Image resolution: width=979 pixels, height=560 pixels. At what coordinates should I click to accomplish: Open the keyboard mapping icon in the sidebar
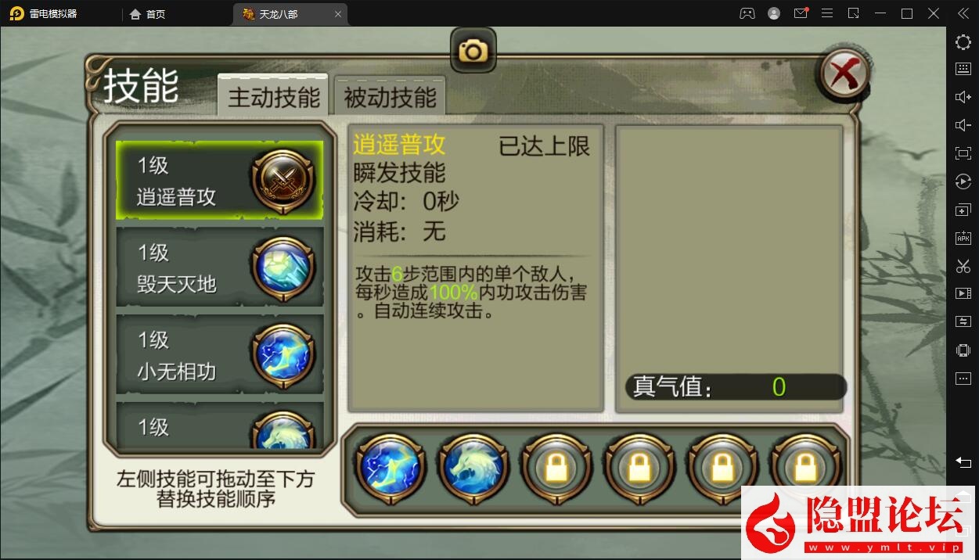pos(963,69)
